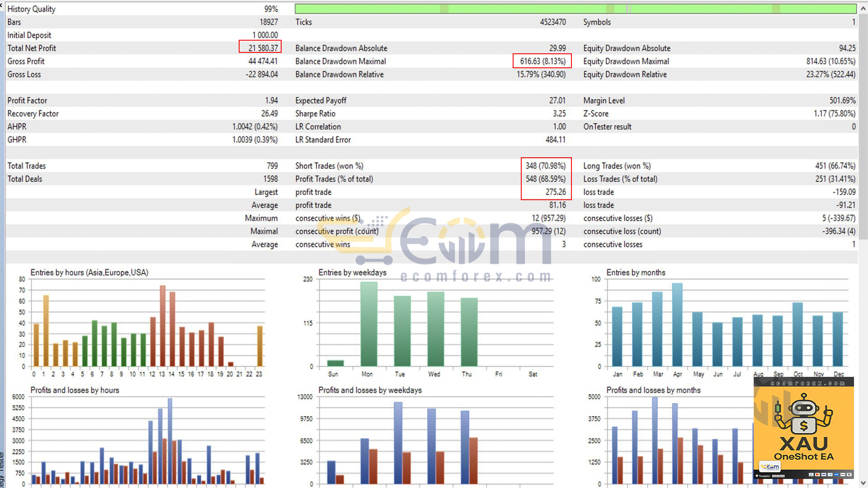Click the Sharpe Ratio value 3.25

(x=559, y=113)
